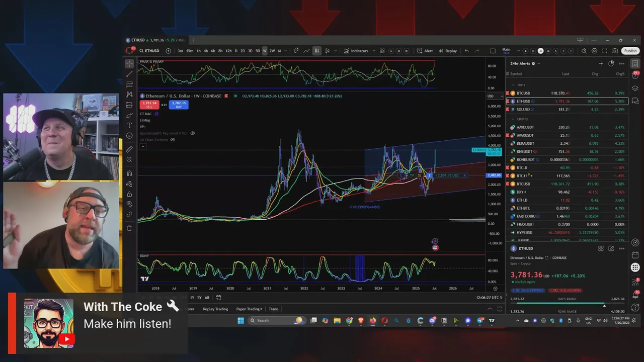Choose the D daily timeframe

coord(236,51)
